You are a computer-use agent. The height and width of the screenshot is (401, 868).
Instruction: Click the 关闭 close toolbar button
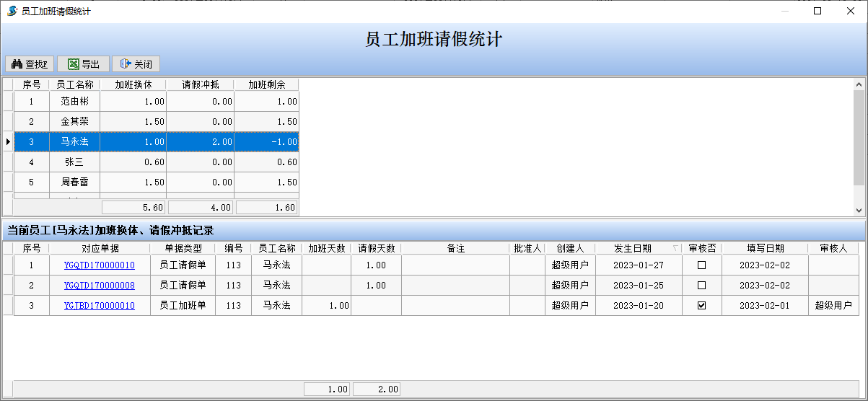click(136, 64)
